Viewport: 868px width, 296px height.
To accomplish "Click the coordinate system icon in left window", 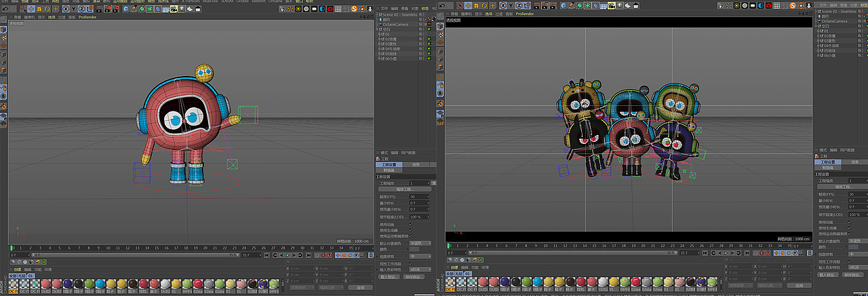I will (x=90, y=9).
